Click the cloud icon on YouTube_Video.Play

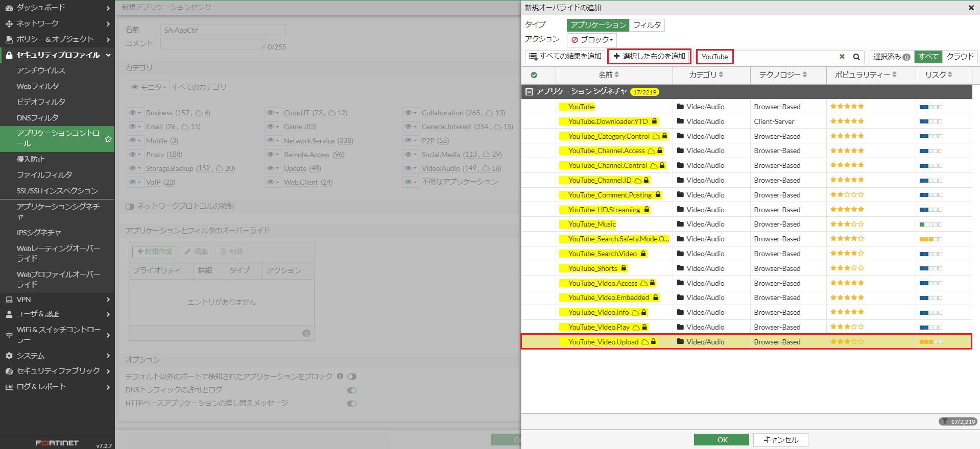coord(636,327)
